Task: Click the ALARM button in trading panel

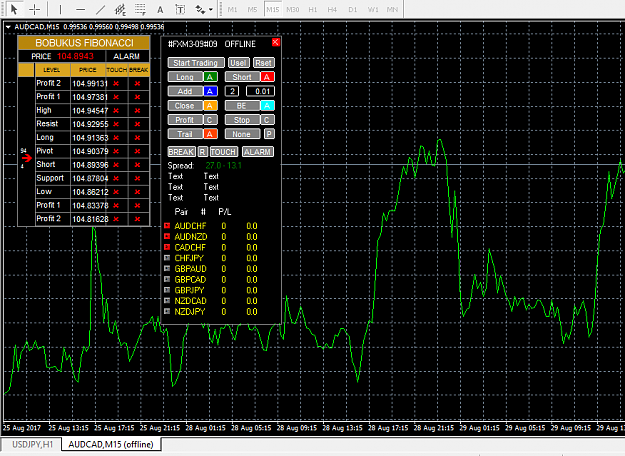Action: coord(257,152)
